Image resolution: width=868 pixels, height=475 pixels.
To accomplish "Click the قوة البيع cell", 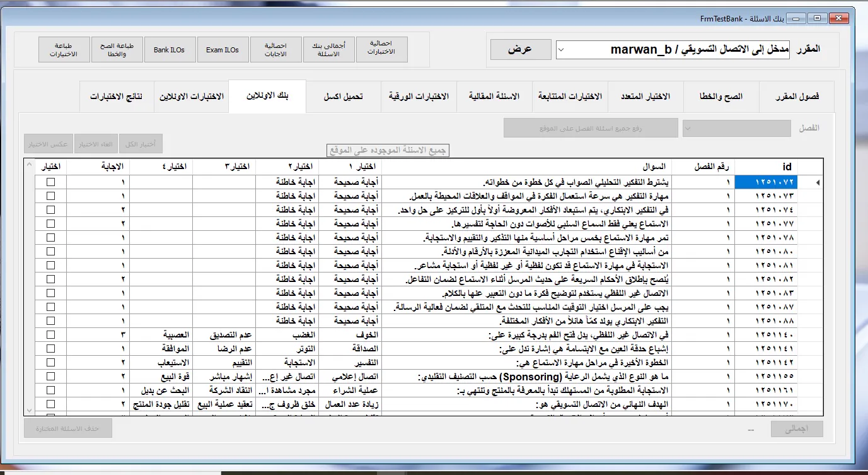I will [x=161, y=376].
